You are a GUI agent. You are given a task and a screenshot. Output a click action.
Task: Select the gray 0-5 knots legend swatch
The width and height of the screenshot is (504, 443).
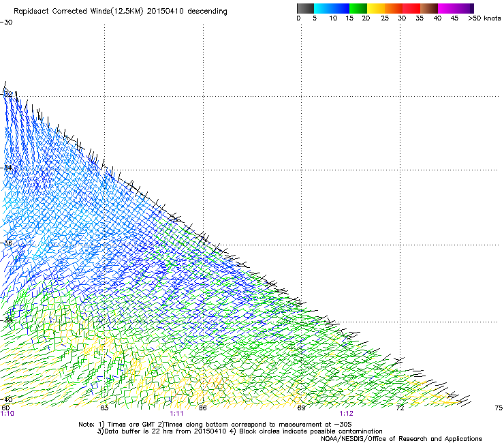(x=305, y=8)
